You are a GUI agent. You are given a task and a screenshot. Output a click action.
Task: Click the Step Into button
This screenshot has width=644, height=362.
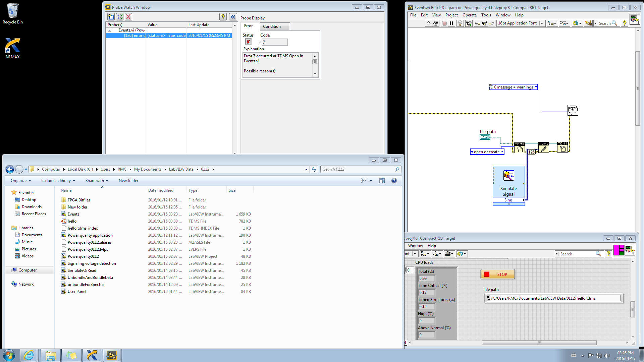pyautogui.click(x=477, y=23)
